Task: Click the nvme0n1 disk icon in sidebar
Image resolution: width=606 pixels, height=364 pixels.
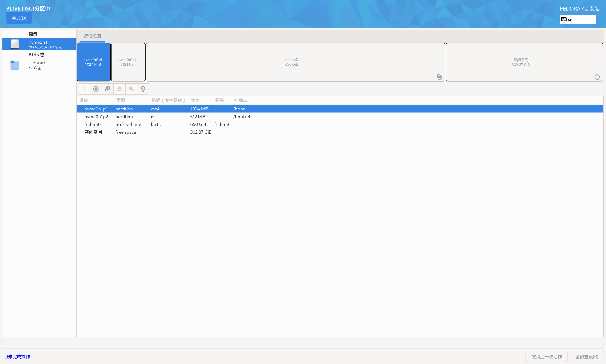Action: pos(15,44)
